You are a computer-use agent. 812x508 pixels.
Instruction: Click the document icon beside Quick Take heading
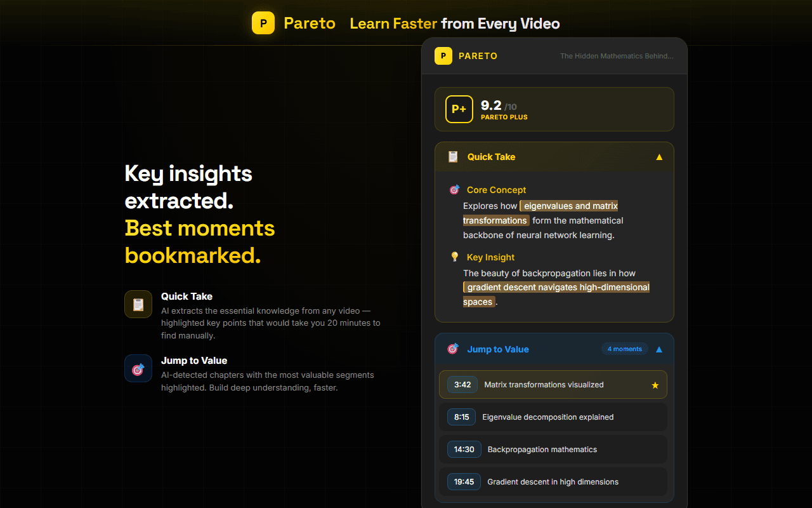452,156
